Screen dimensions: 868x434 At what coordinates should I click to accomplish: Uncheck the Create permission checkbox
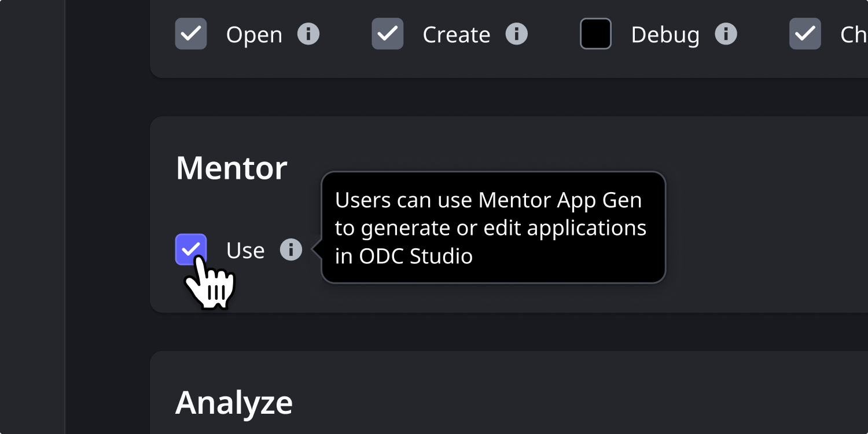click(388, 34)
